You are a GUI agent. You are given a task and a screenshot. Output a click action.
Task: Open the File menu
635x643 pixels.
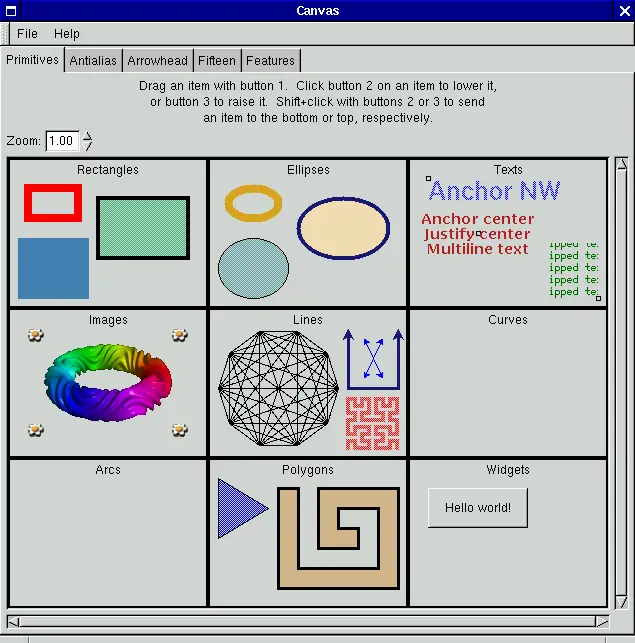coord(27,34)
